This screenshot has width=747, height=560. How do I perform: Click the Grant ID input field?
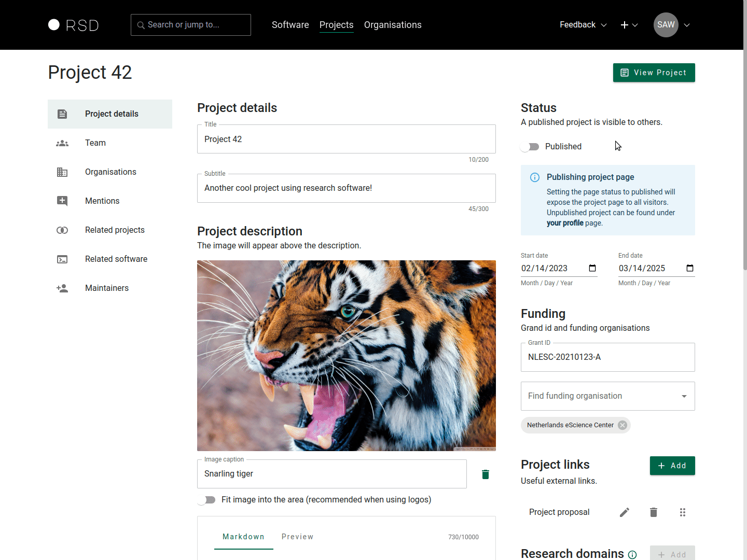[607, 357]
